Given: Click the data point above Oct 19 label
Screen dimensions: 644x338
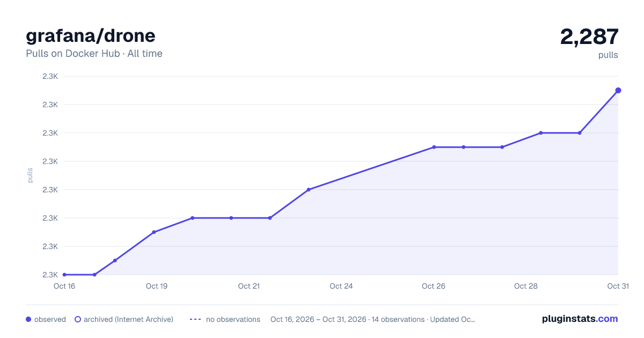Looking at the screenshot, I should click(154, 232).
